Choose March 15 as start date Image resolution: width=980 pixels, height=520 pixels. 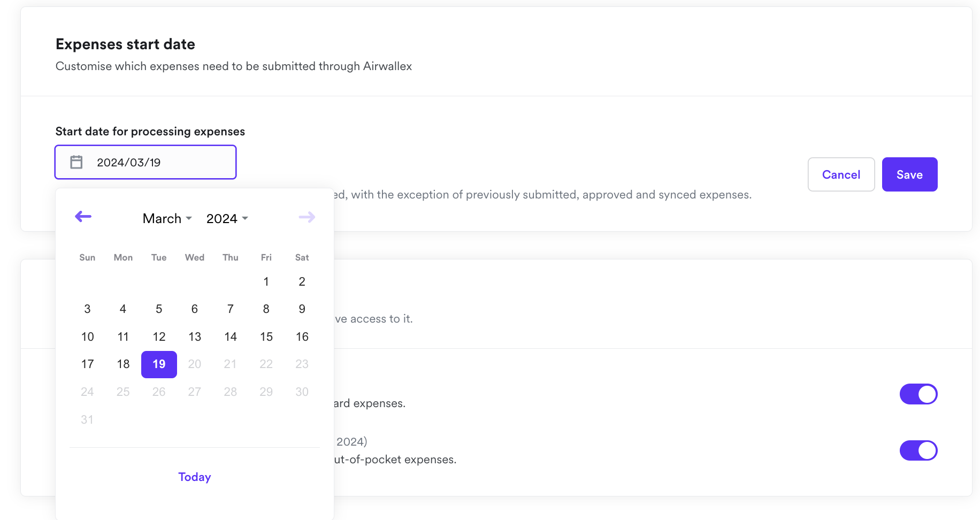click(x=266, y=337)
